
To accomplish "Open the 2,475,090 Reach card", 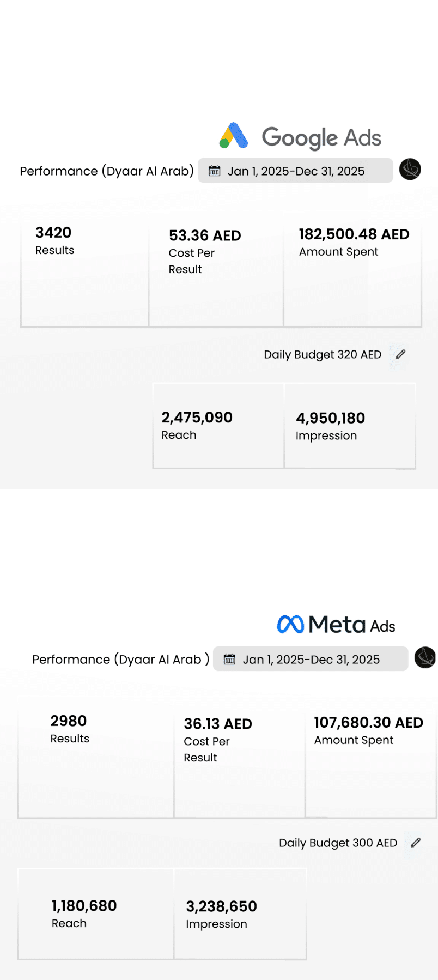I will point(218,426).
